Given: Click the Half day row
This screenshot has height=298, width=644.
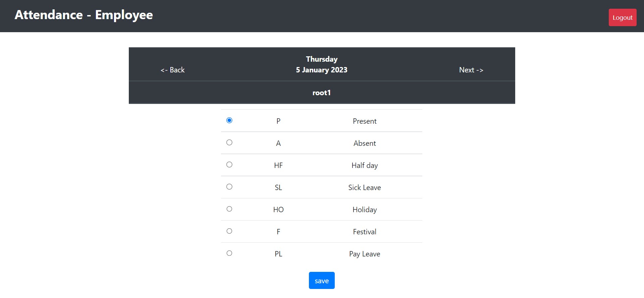Looking at the screenshot, I should (321, 165).
